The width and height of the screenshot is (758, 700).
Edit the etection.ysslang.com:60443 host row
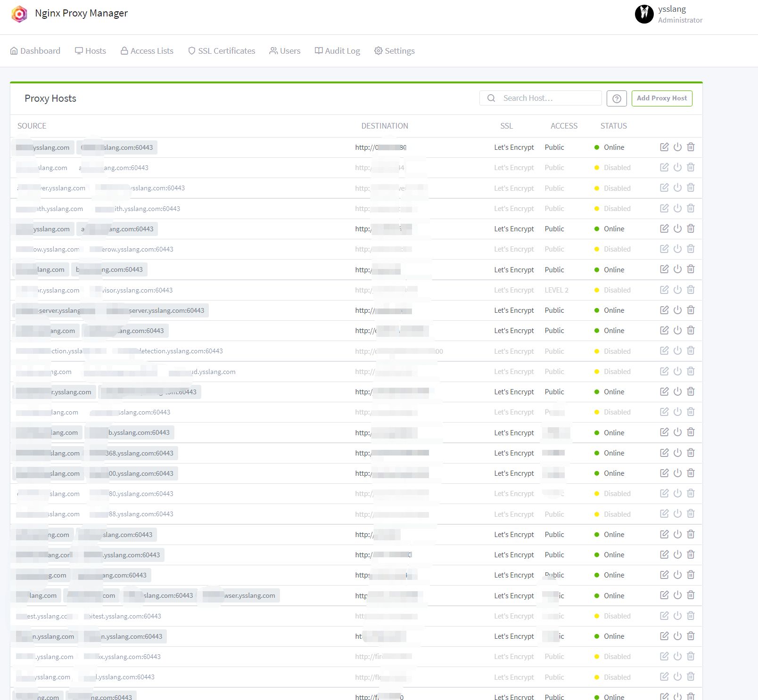(x=664, y=350)
